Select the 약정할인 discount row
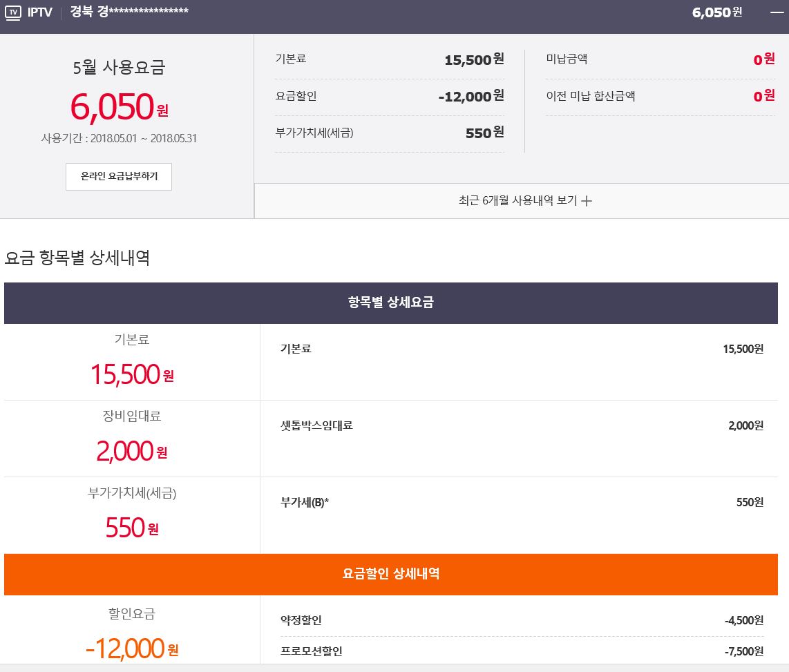 tap(522, 620)
